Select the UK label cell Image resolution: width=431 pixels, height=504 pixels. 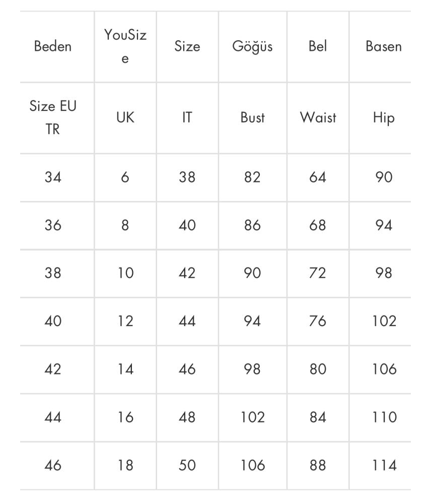coord(125,117)
